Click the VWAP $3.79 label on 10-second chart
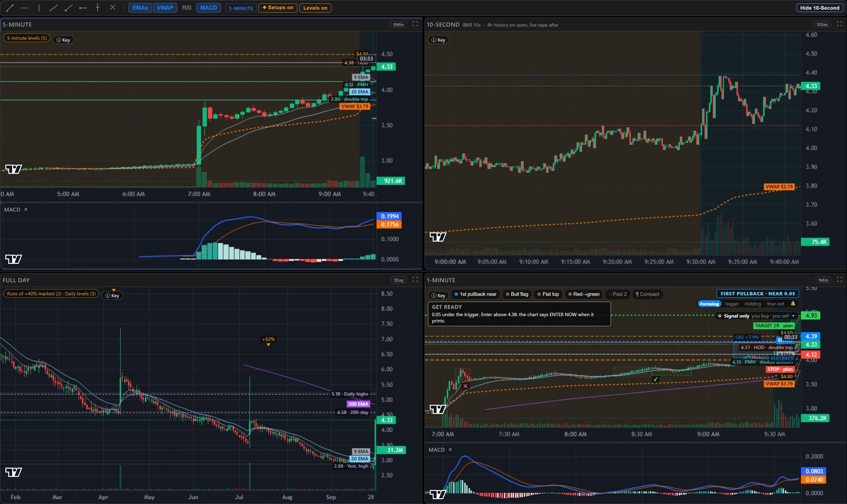Image resolution: width=847 pixels, height=504 pixels. point(779,187)
